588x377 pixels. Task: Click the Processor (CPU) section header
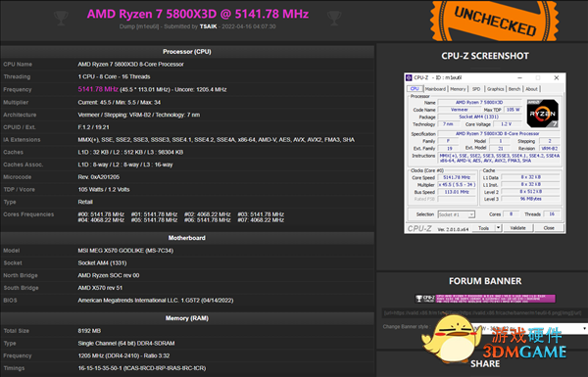(187, 52)
